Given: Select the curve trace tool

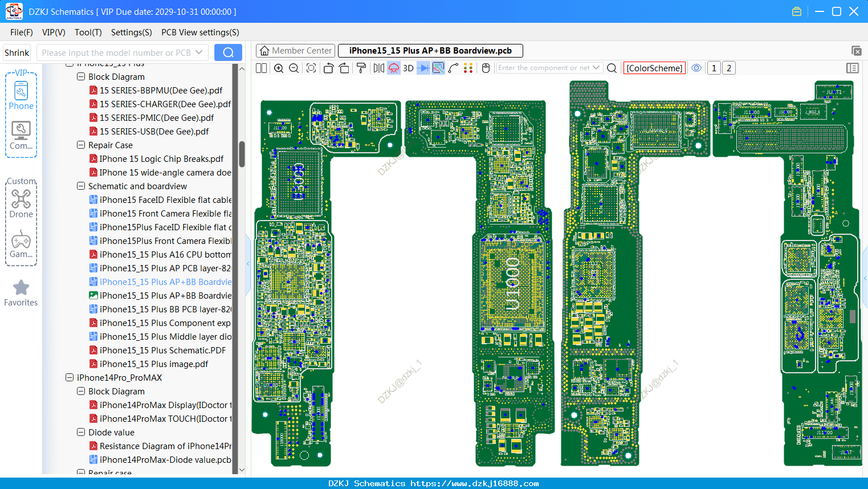Looking at the screenshot, I should pos(454,68).
